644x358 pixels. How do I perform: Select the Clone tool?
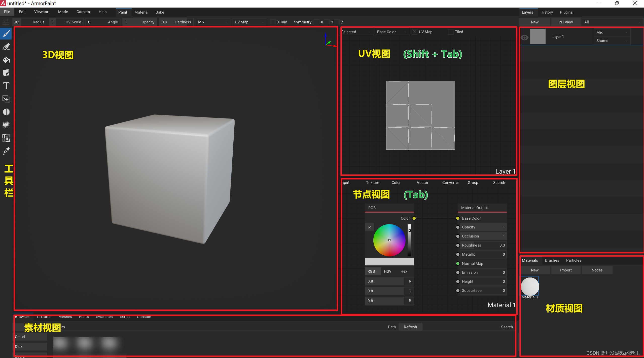pos(6,99)
